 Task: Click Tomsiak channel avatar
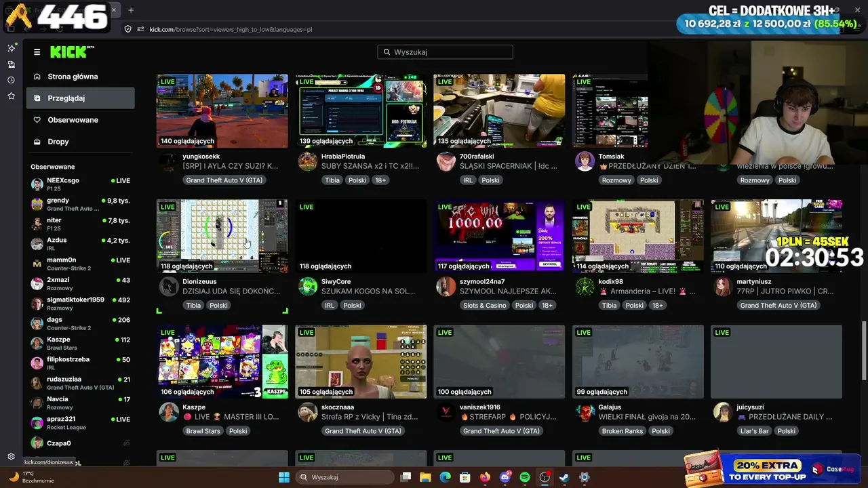tap(585, 161)
